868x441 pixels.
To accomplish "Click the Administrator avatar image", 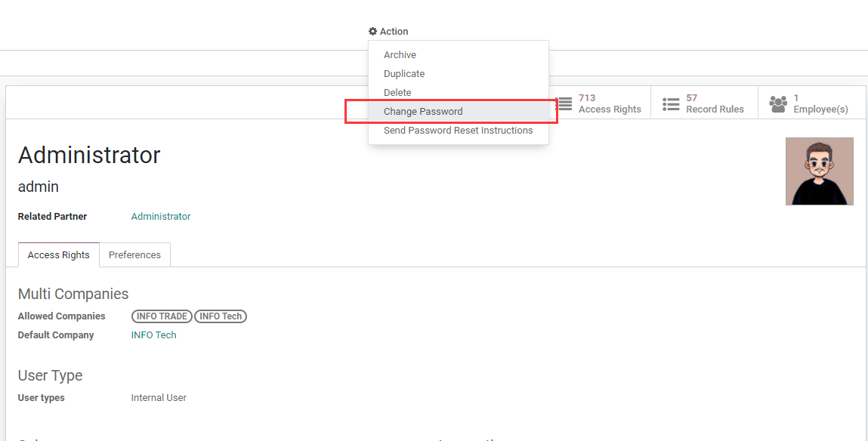I will click(820, 171).
